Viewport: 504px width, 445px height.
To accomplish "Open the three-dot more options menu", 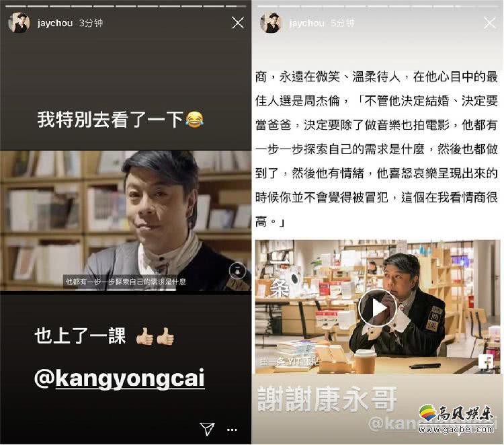I will [232, 430].
